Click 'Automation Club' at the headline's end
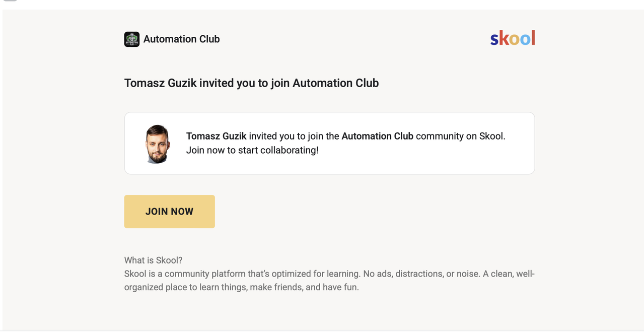Screen dimensions: 644x335 335,83
